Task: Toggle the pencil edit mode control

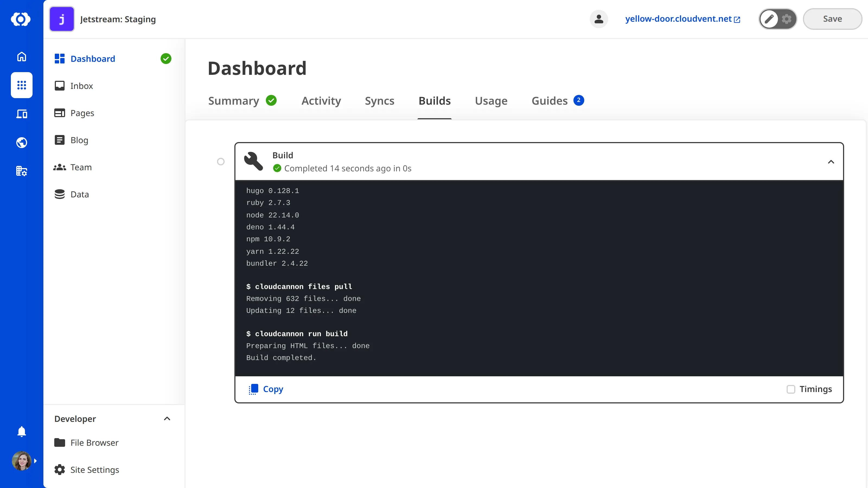Action: pos(769,19)
